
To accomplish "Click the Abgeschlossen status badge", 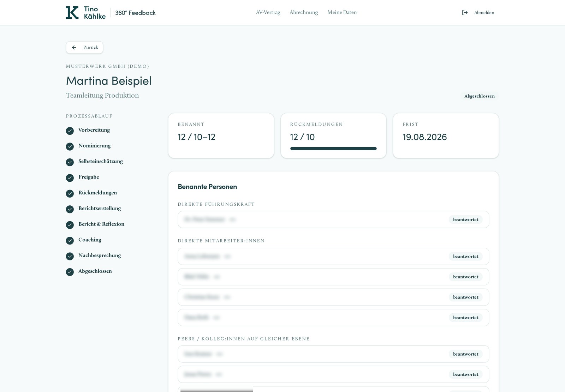I will (x=479, y=96).
